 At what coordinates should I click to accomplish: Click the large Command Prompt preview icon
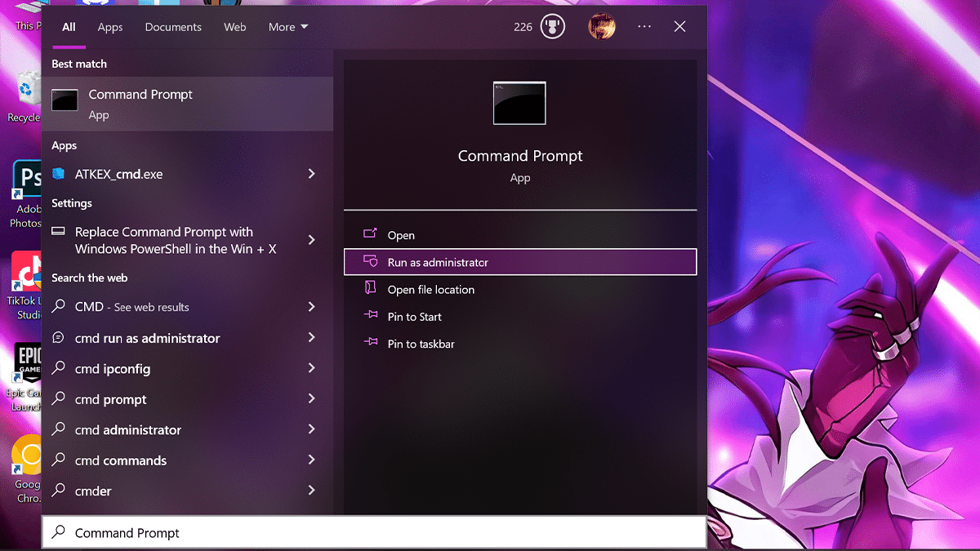click(519, 103)
